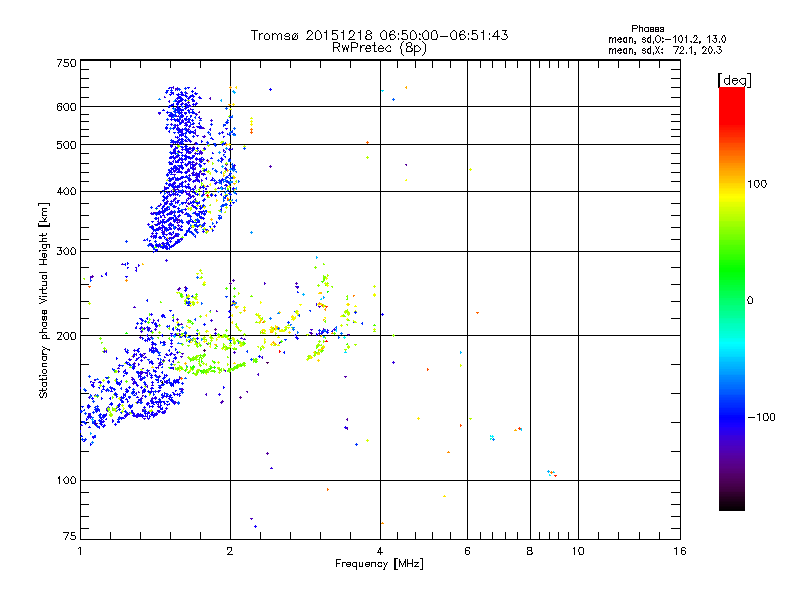This screenshot has width=800, height=600.
Task: Click the colorbar "100" tick label
Action: pos(757,184)
